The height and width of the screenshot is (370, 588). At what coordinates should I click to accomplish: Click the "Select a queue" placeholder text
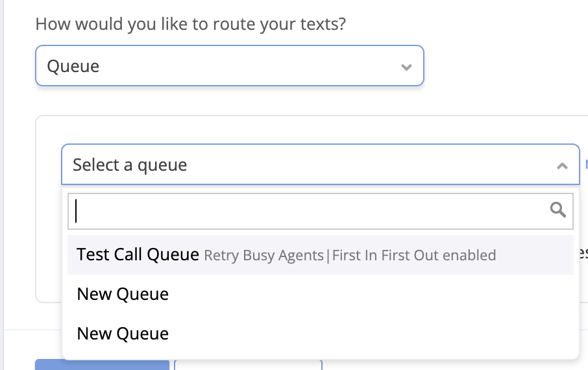click(130, 165)
